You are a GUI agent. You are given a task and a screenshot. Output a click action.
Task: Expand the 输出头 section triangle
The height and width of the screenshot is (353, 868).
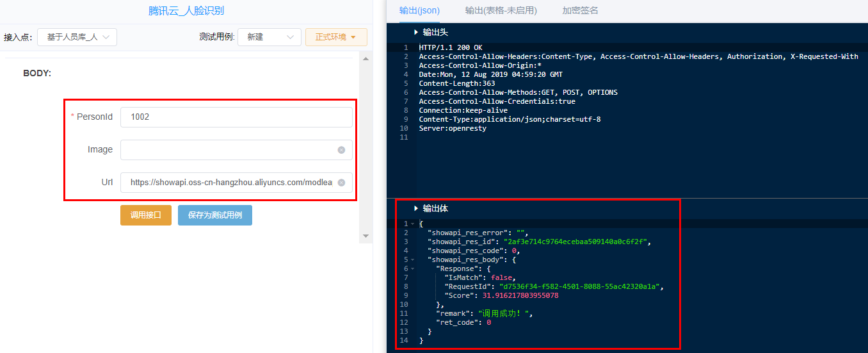(416, 32)
